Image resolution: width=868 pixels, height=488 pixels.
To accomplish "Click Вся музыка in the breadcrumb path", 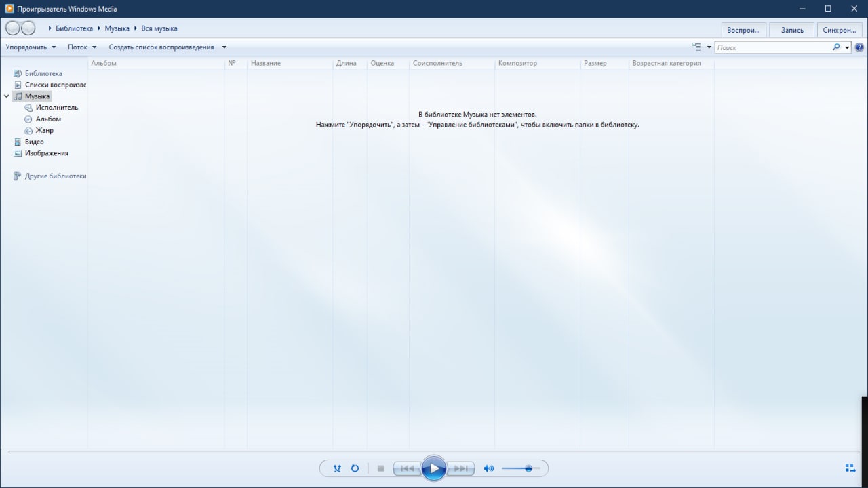I will click(x=159, y=28).
